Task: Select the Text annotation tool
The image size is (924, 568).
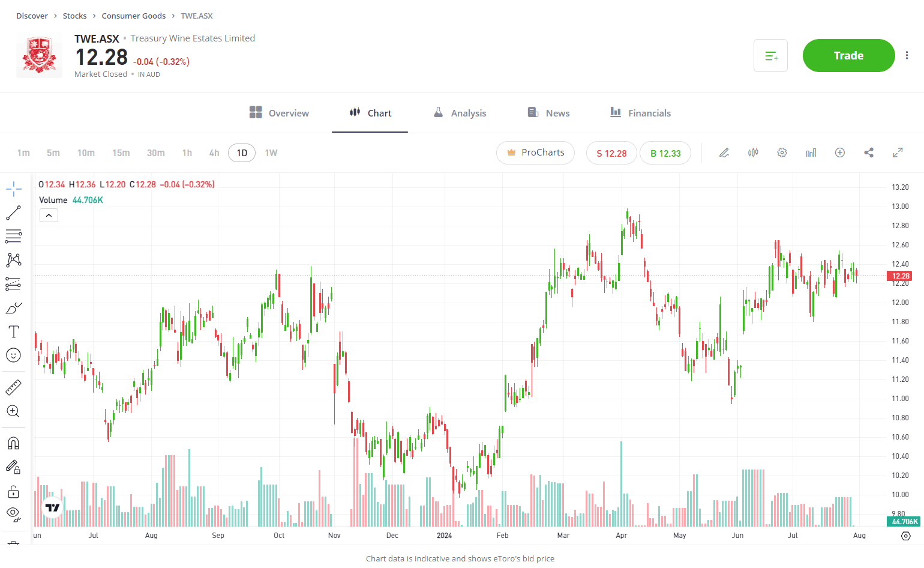Action: pyautogui.click(x=14, y=331)
